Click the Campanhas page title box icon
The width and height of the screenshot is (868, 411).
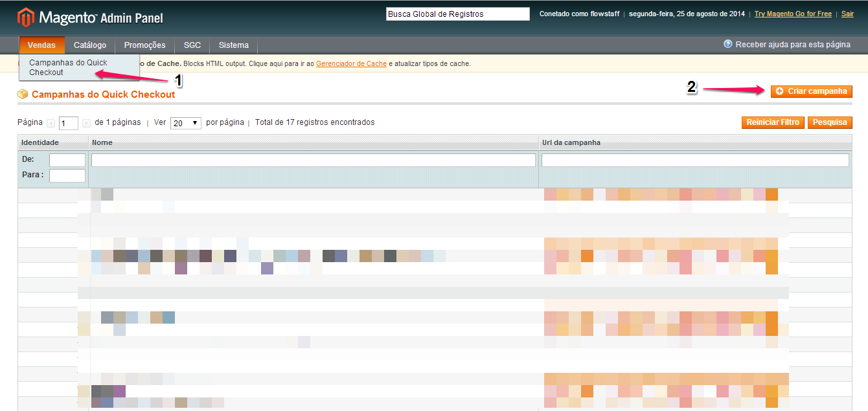tap(23, 94)
